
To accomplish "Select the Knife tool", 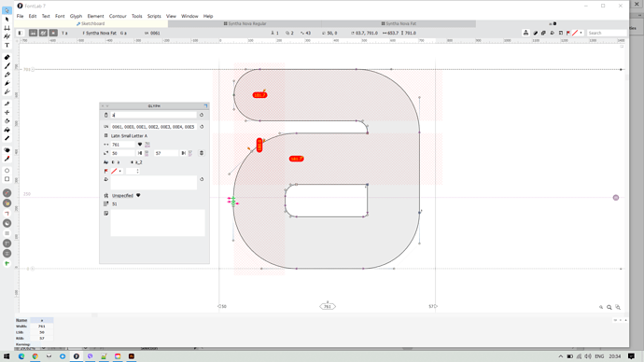I will click(7, 104).
